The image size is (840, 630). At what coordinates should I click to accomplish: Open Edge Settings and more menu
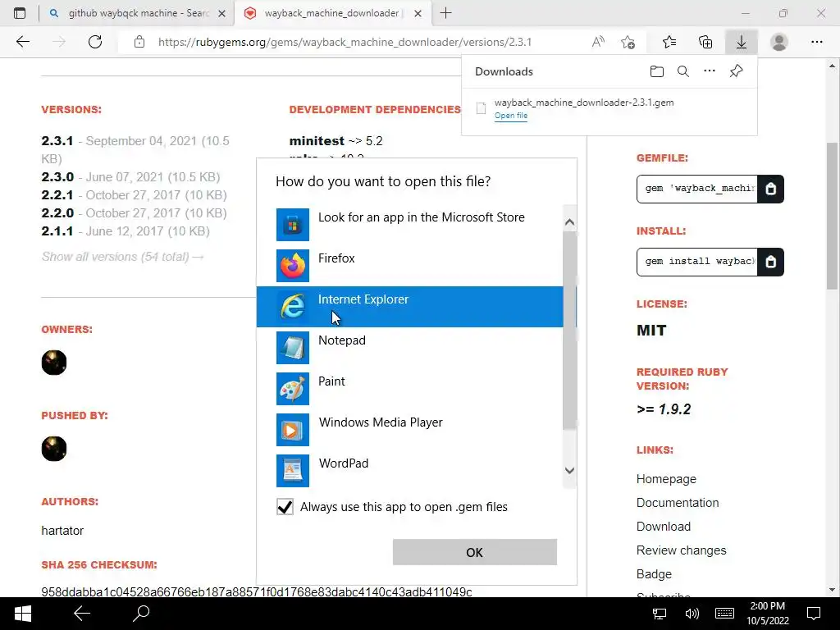(x=816, y=42)
